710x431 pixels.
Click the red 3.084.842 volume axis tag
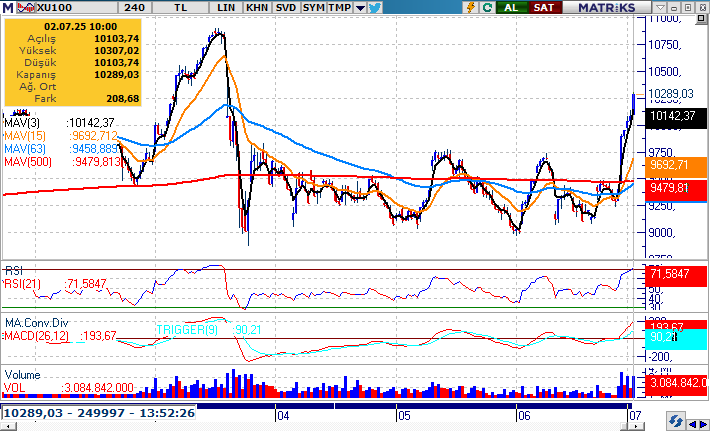coord(676,383)
